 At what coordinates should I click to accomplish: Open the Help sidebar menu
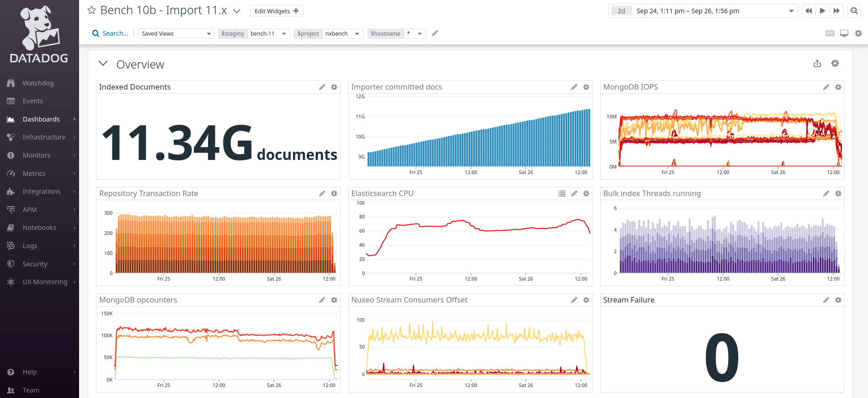coord(39,372)
